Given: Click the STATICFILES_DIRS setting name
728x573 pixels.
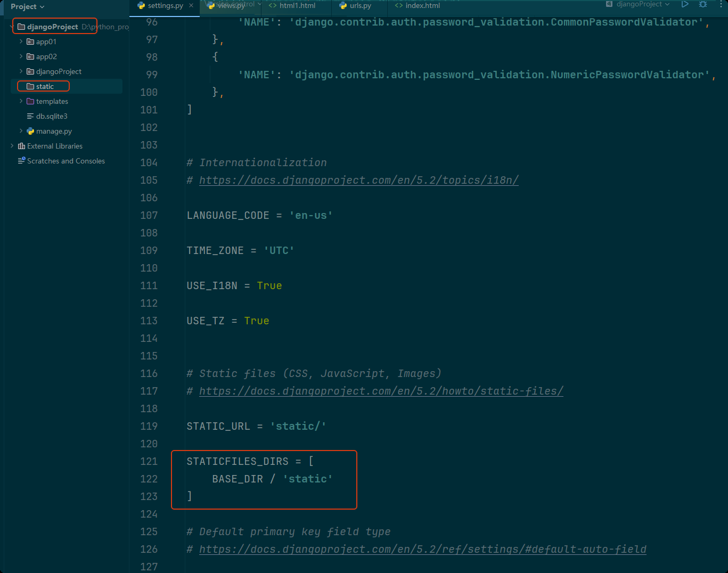Looking at the screenshot, I should click(238, 461).
